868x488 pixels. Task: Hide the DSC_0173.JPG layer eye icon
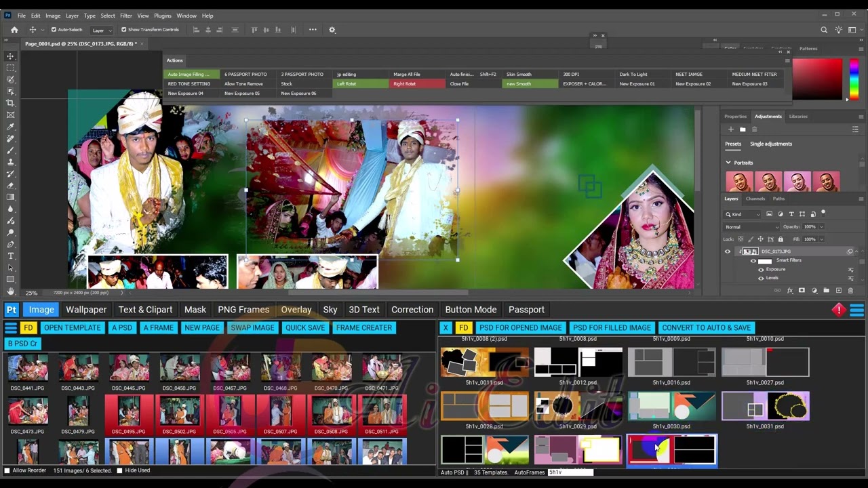(728, 251)
